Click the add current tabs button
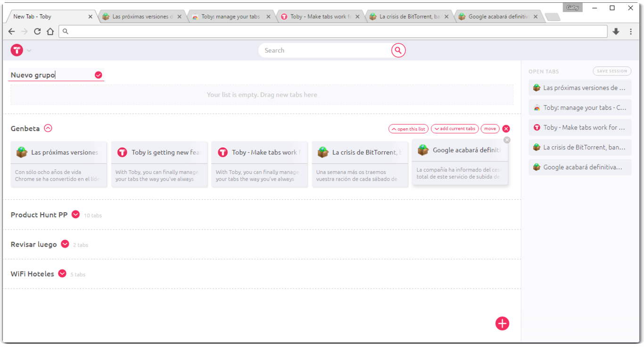This screenshot has width=644, height=347. pyautogui.click(x=454, y=129)
